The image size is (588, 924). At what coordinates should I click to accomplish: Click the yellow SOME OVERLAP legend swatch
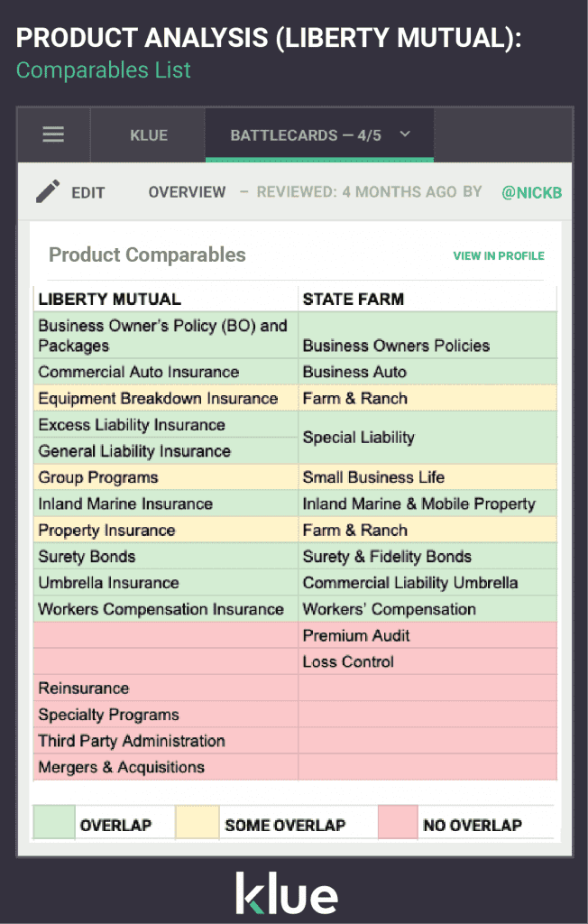pyautogui.click(x=198, y=822)
